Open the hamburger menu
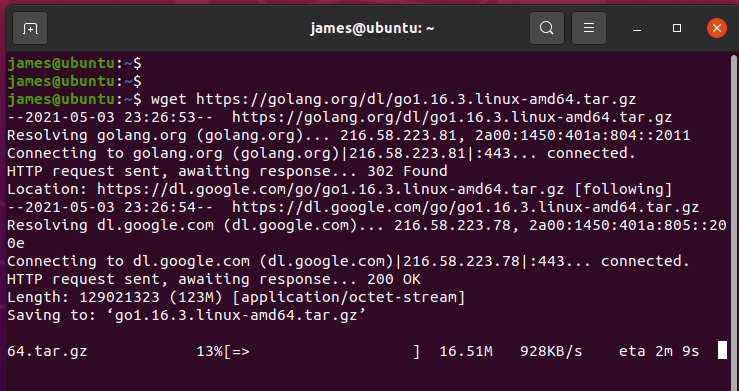 (x=589, y=28)
